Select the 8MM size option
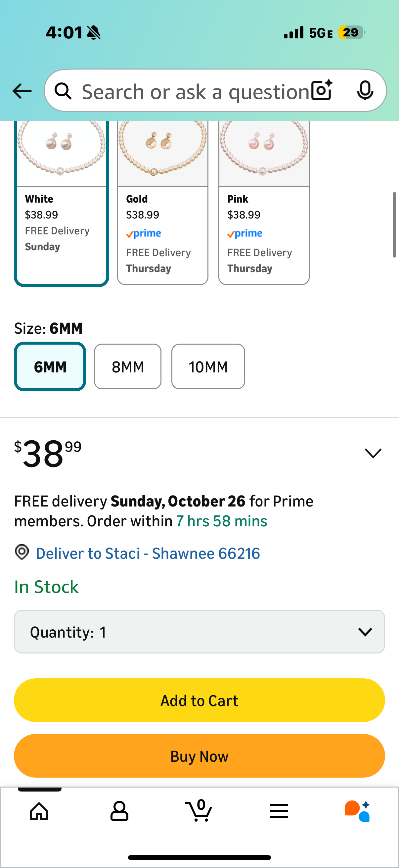Viewport: 399px width, 868px height. 128,366
